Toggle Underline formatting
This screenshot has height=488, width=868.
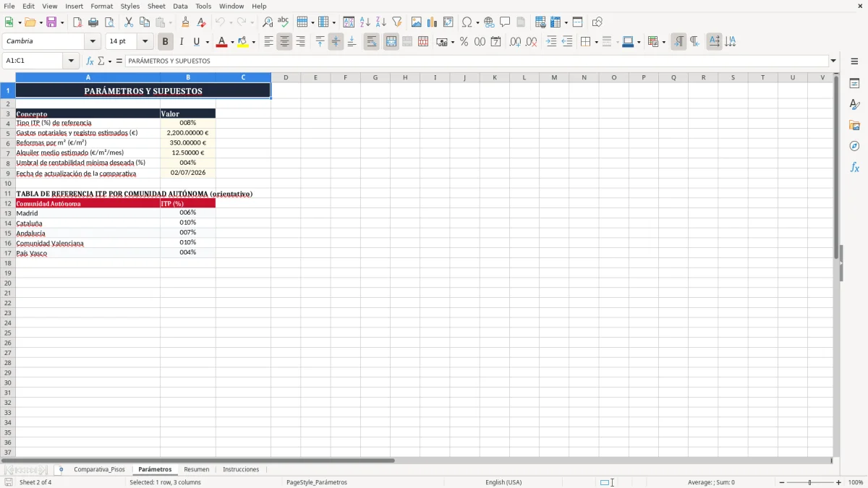pyautogui.click(x=196, y=42)
